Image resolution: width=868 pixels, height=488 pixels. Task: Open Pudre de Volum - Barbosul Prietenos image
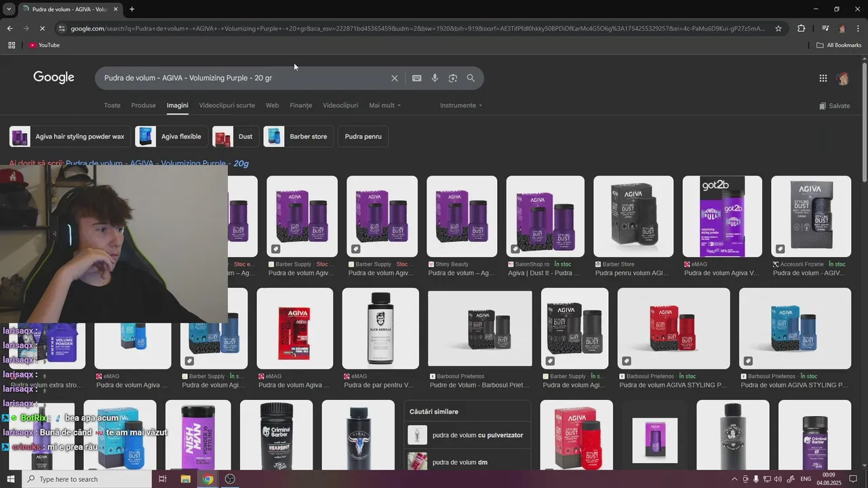480,329
